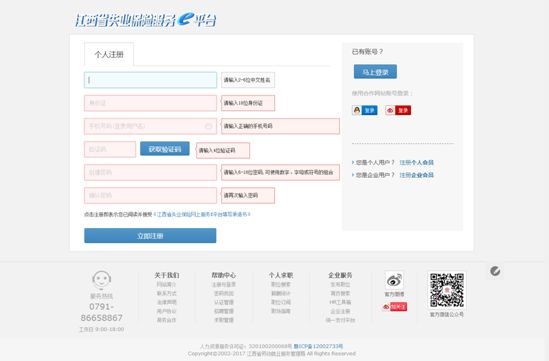The width and height of the screenshot is (549, 361).
Task: Click the round pencil icon at right edge
Action: (495, 271)
